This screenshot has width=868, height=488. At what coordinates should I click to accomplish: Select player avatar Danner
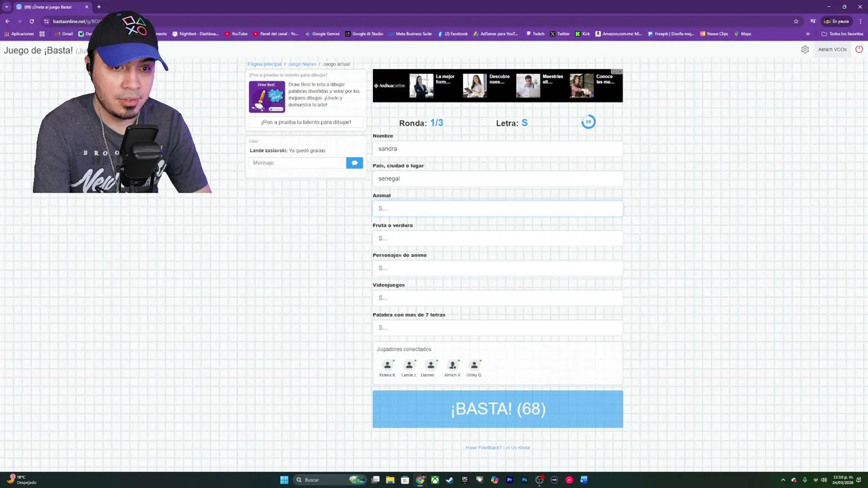point(430,368)
